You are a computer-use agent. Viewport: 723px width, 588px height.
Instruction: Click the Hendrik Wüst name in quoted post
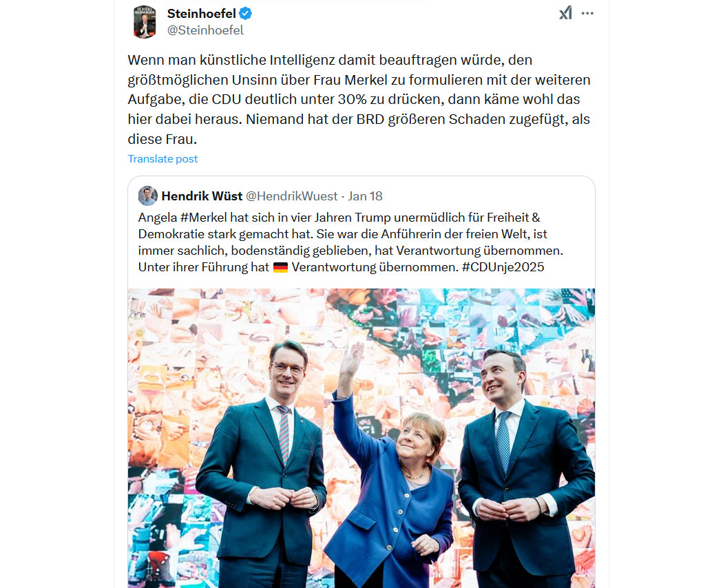click(x=202, y=196)
